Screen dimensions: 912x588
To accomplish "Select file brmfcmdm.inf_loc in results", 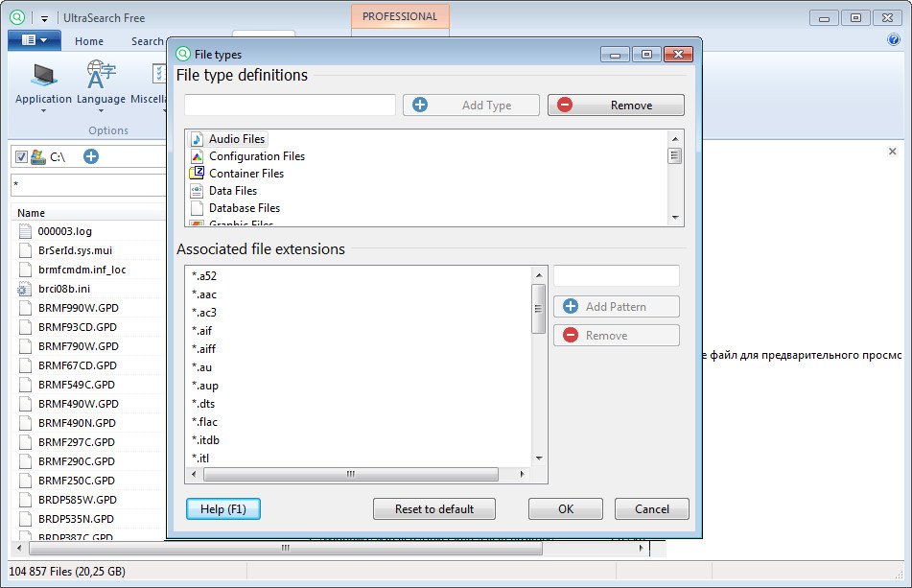I will [82, 270].
